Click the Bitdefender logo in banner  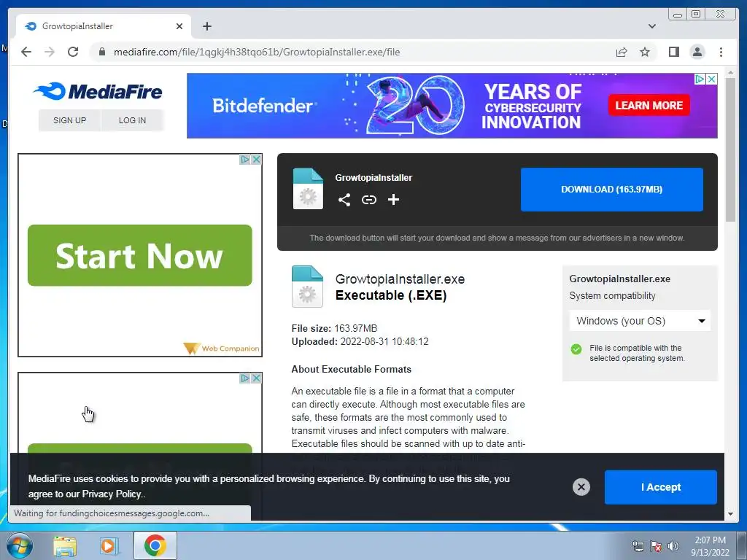pyautogui.click(x=264, y=106)
